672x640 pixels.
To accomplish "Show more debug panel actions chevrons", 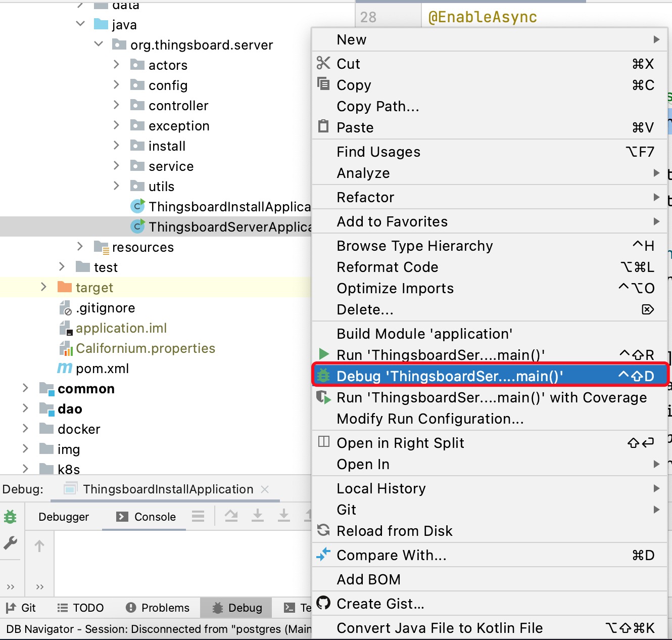I will tap(11, 587).
